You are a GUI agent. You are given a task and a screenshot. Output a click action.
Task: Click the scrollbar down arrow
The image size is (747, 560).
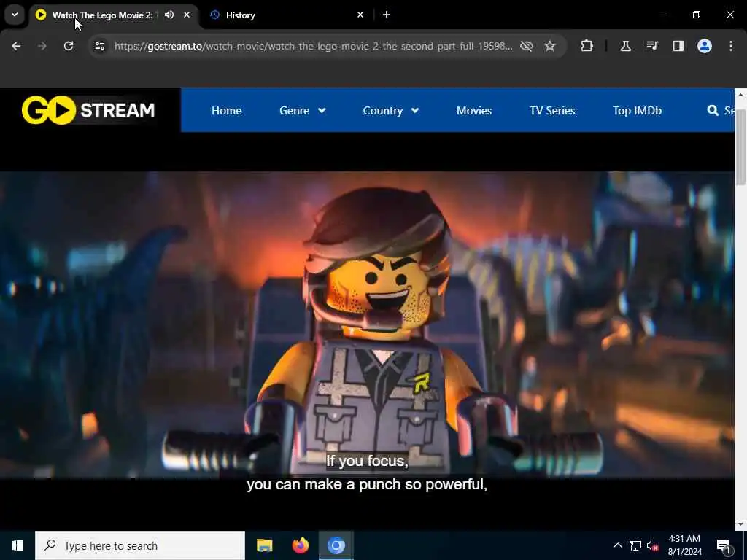740,524
